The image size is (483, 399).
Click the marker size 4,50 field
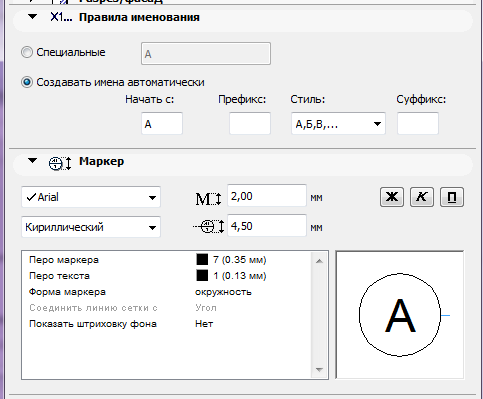267,226
